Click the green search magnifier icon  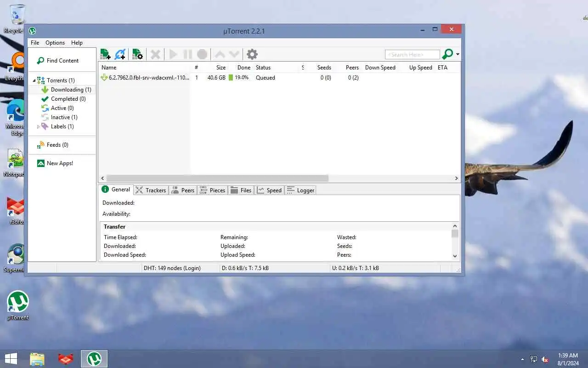(x=447, y=54)
